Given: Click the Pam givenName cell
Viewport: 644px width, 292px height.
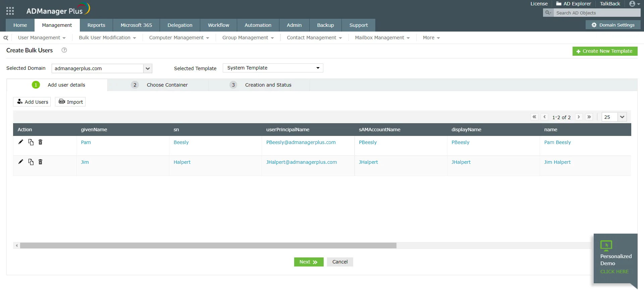Looking at the screenshot, I should click(86, 142).
